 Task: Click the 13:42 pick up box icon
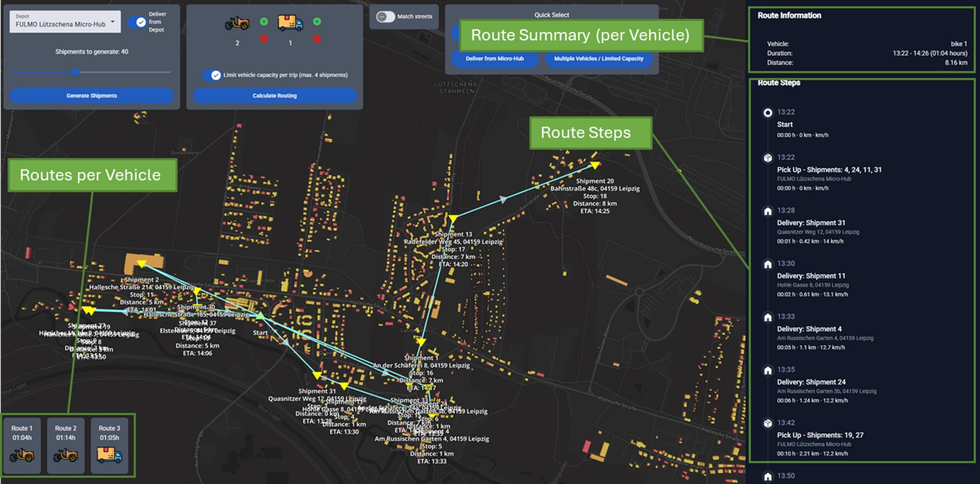pos(768,424)
